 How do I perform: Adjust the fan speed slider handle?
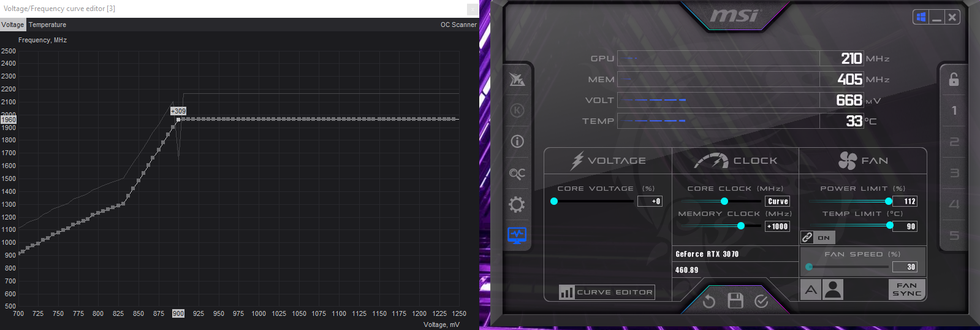809,267
